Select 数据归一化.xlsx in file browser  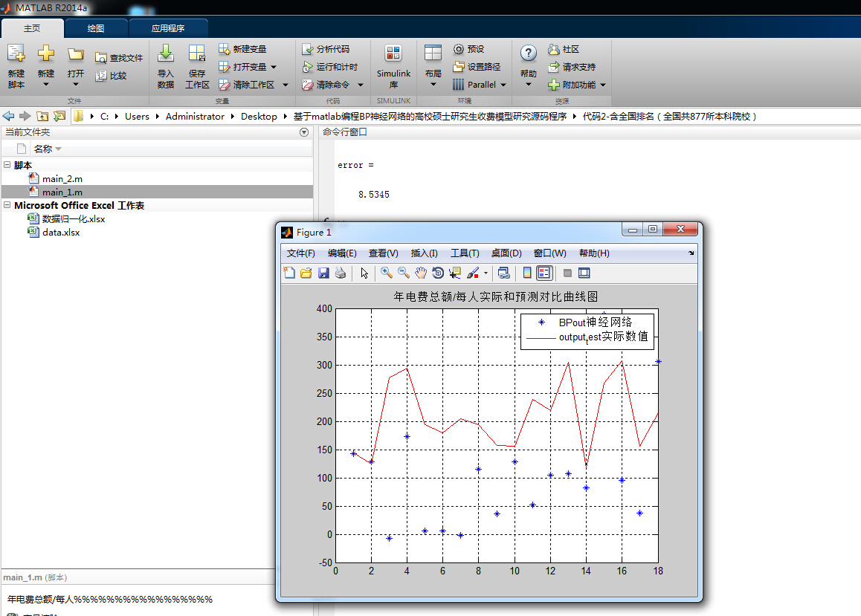point(73,219)
